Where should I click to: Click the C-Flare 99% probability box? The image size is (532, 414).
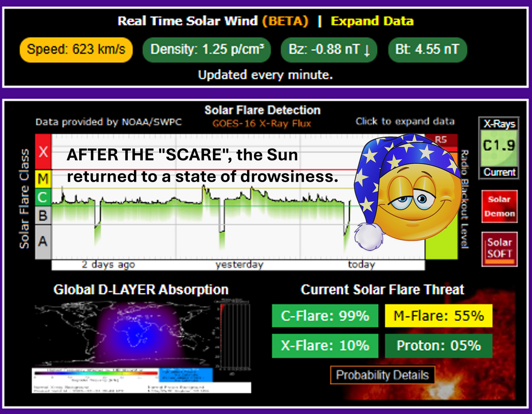(325, 316)
